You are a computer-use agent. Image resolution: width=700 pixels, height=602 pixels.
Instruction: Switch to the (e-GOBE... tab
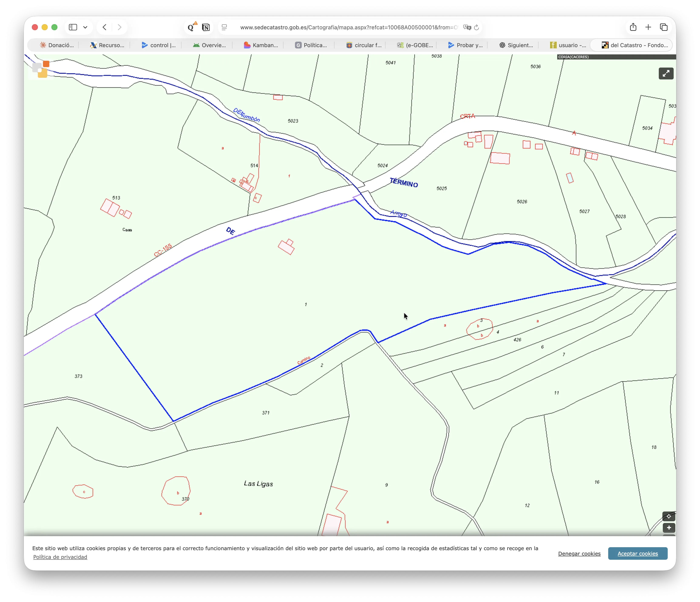[x=415, y=45]
